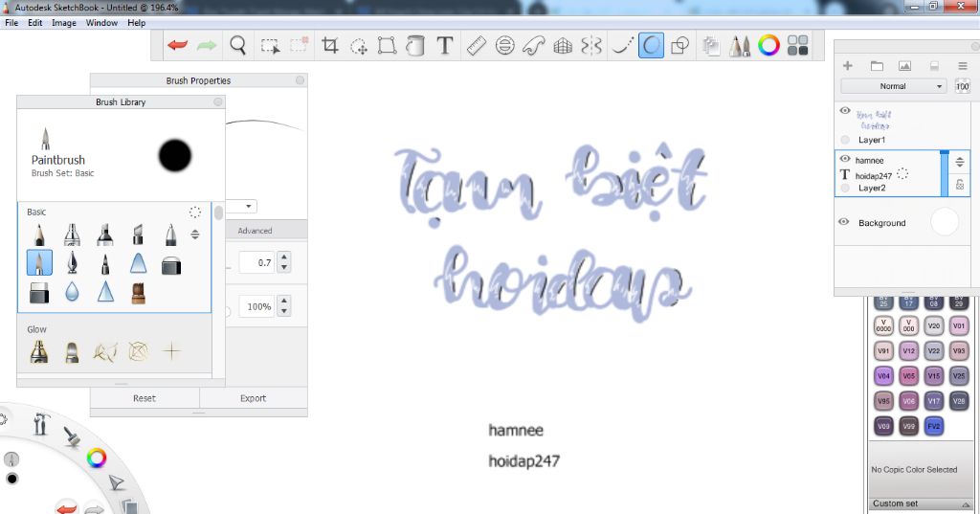Toggle the Predictive Stroke tool
The height and width of the screenshot is (514, 980).
tap(651, 46)
